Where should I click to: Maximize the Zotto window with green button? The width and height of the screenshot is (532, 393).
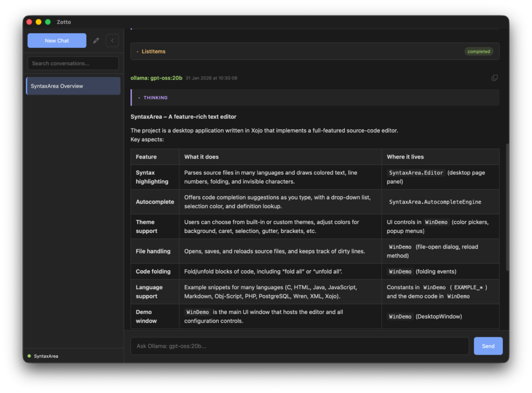[x=48, y=22]
